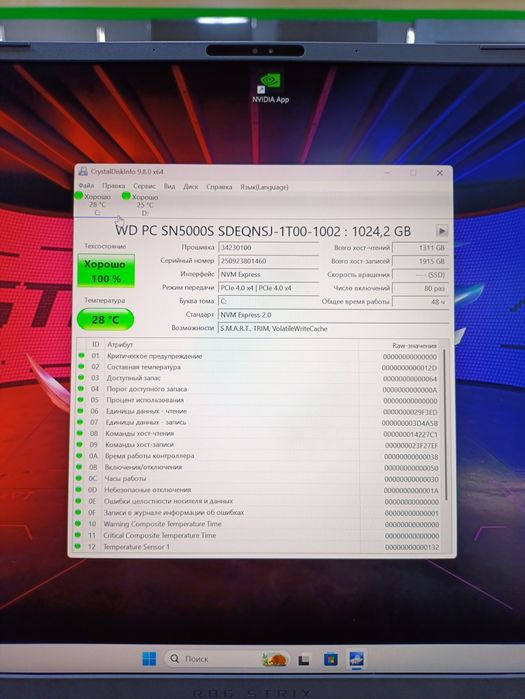Open the Windows Start menu
525x699 pixels.
tap(149, 658)
